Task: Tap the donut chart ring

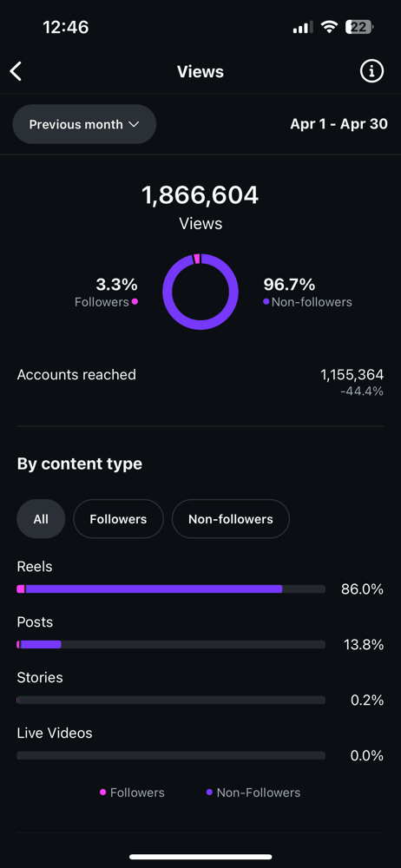Action: pyautogui.click(x=200, y=292)
